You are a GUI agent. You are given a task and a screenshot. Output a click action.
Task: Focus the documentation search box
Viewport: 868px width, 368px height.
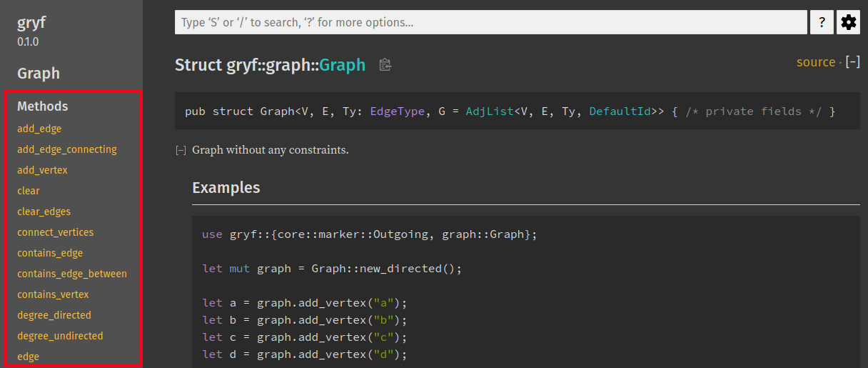tap(491, 22)
